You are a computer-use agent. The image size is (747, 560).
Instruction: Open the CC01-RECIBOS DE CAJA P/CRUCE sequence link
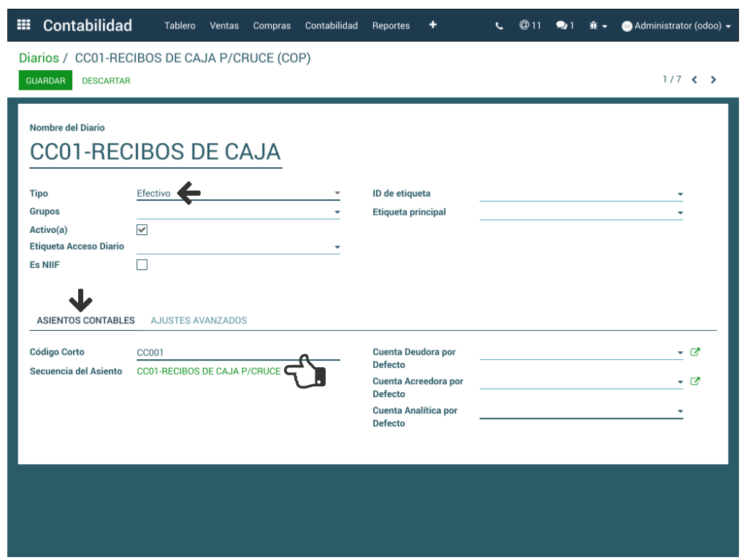click(209, 371)
